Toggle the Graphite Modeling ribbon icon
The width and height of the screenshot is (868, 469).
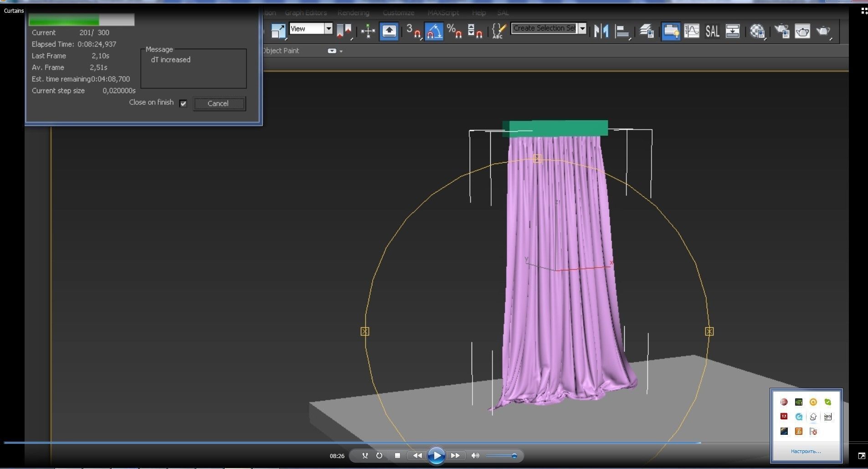click(x=671, y=31)
